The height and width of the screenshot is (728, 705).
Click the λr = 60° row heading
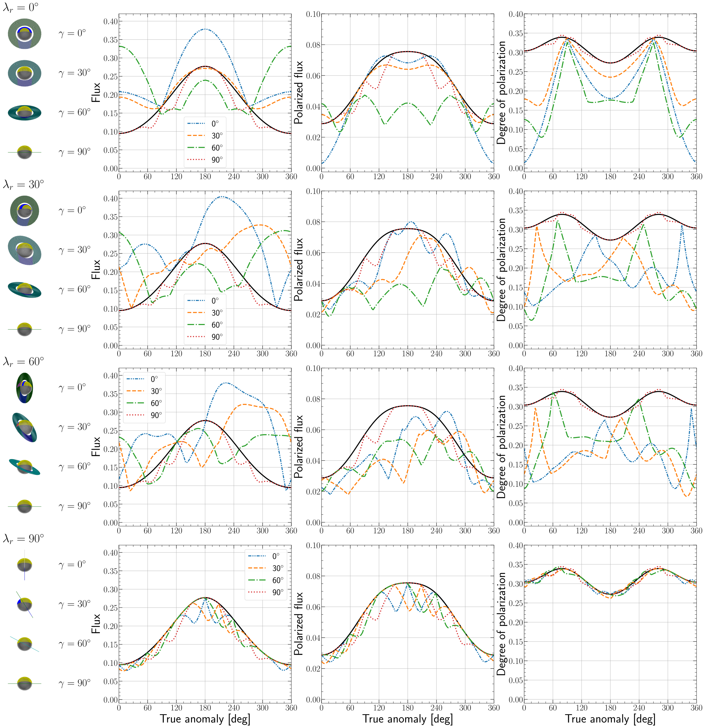point(23,362)
